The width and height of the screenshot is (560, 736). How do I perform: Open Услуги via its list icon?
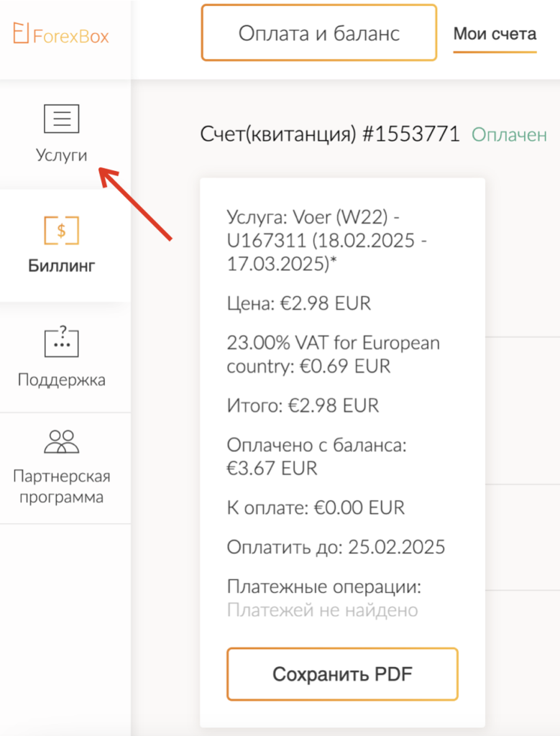(x=61, y=119)
